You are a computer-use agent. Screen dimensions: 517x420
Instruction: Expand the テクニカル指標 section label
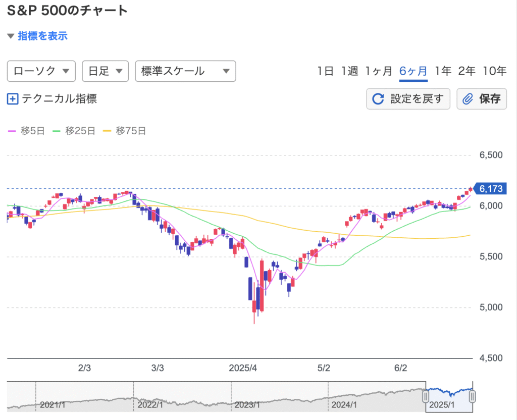click(x=60, y=99)
